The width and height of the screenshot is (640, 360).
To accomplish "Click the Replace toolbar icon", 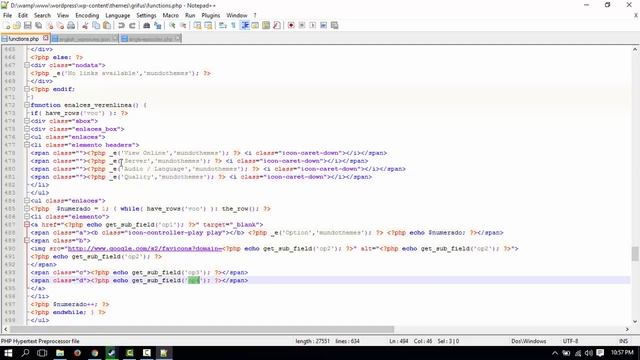I will click(157, 25).
